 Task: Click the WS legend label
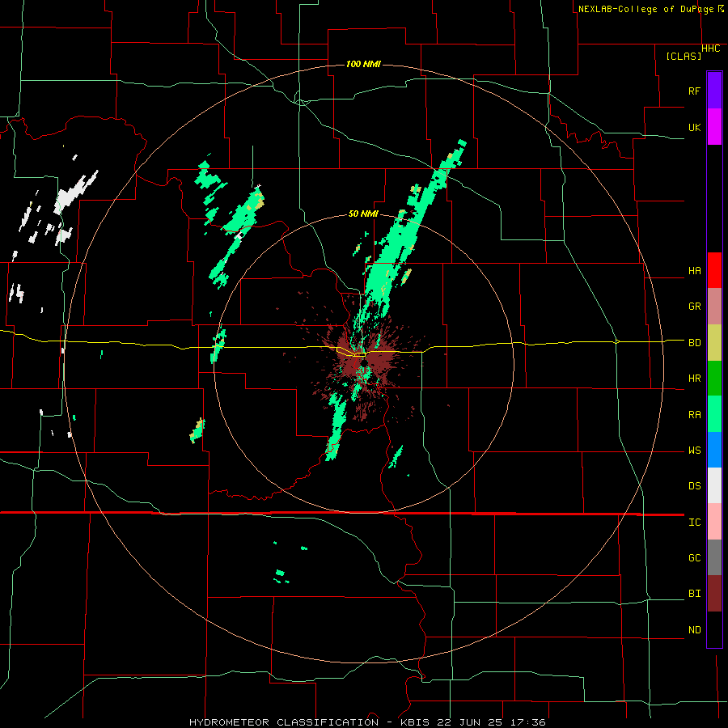(694, 451)
